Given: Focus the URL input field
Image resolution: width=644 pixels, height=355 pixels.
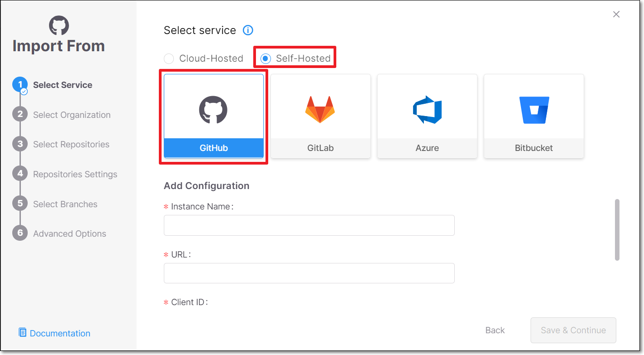Looking at the screenshot, I should (309, 273).
